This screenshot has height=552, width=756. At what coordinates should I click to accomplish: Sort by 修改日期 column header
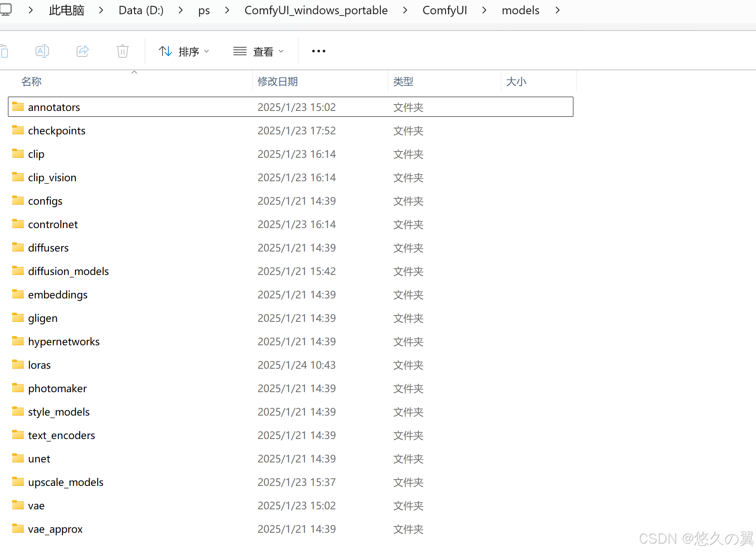[x=277, y=82]
